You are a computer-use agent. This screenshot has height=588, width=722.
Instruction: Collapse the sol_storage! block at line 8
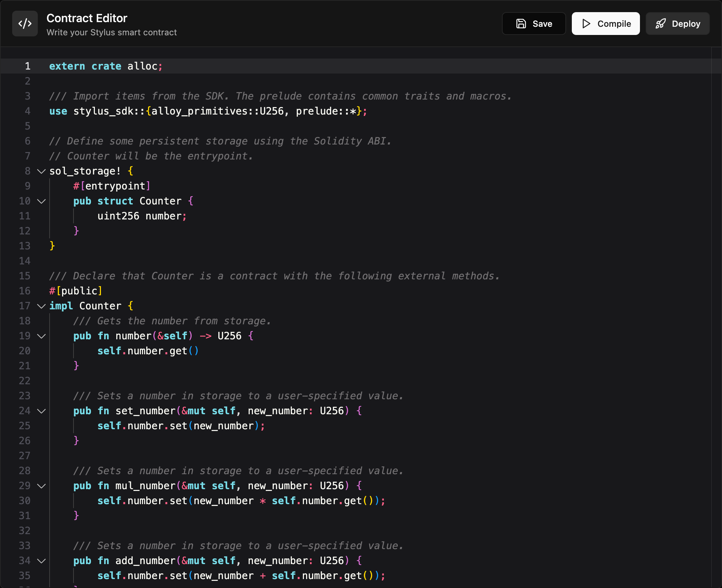click(x=41, y=171)
